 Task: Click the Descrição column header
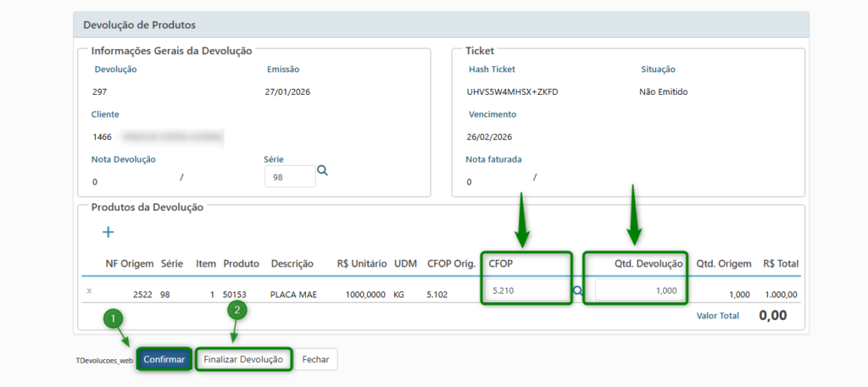click(x=292, y=263)
